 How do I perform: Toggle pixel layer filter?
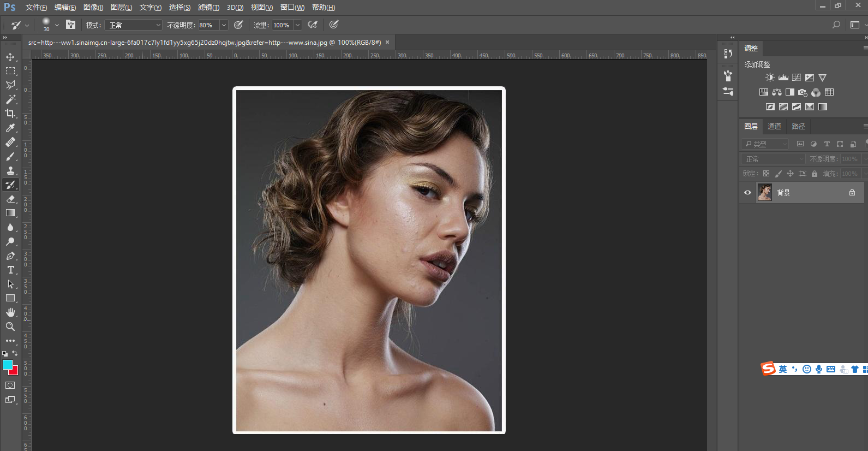pyautogui.click(x=800, y=144)
